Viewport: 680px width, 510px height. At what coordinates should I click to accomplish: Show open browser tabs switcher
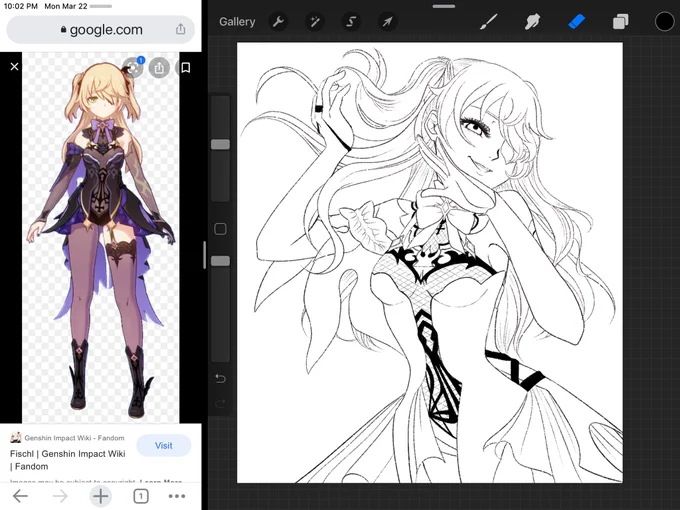coord(141,496)
